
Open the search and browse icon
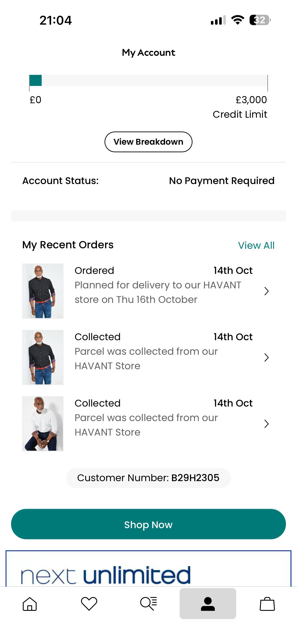tap(148, 604)
